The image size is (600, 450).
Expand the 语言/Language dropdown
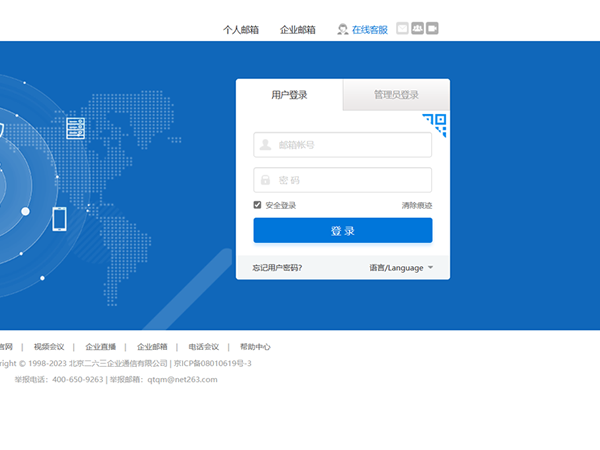click(401, 268)
